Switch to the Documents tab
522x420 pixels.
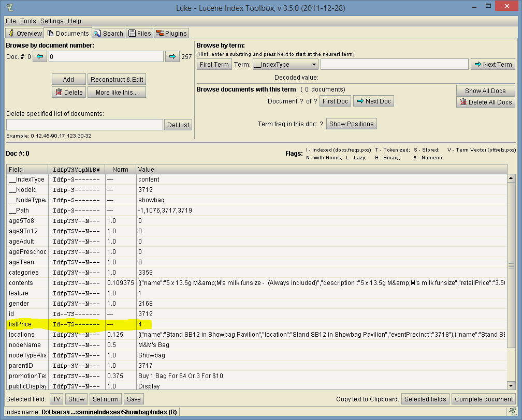(x=68, y=33)
